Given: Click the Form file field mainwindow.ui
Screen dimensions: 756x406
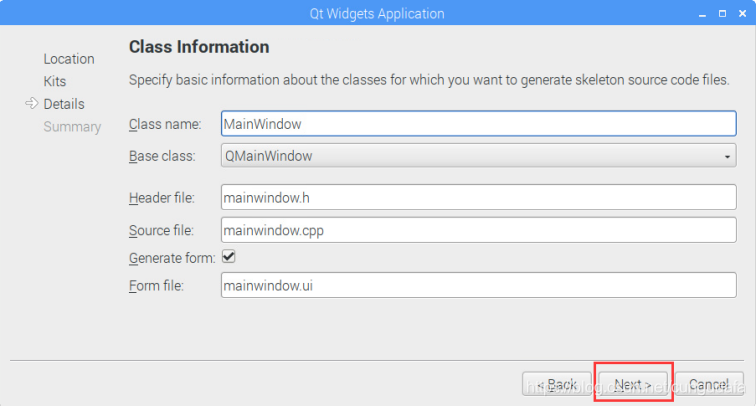Looking at the screenshot, I should tap(478, 285).
